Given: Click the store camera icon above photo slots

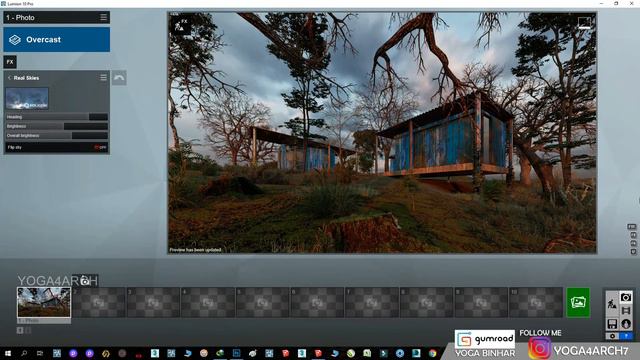Looking at the screenshot, I should (x=84, y=280).
